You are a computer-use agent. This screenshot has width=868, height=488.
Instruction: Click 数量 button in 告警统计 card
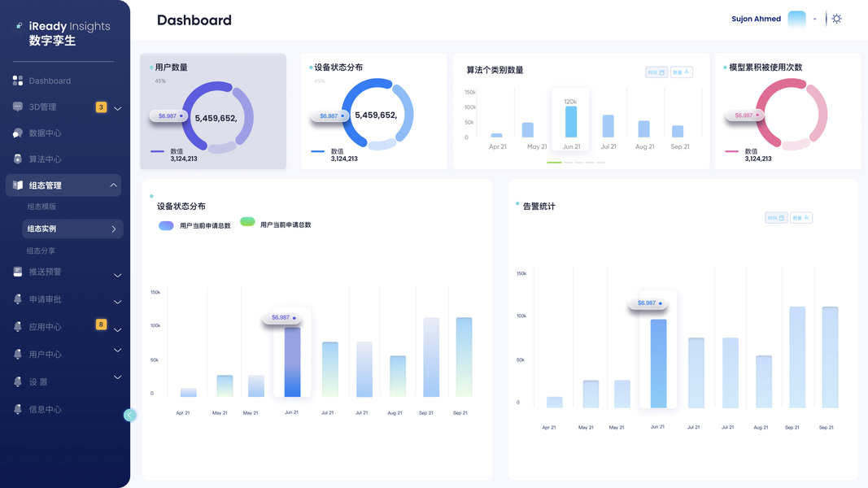pos(801,218)
